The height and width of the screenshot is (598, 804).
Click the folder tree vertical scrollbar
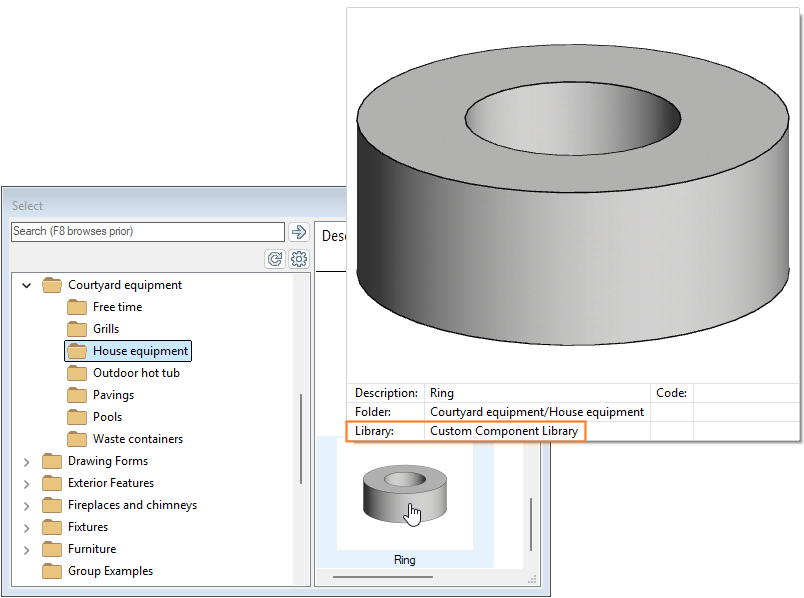coord(301,440)
